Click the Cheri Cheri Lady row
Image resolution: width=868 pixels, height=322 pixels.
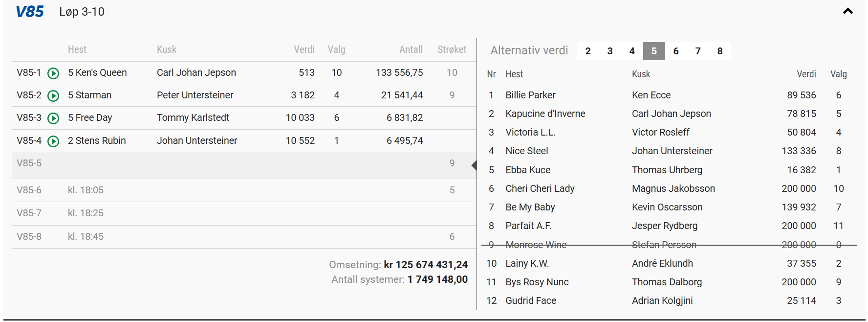[x=540, y=189]
